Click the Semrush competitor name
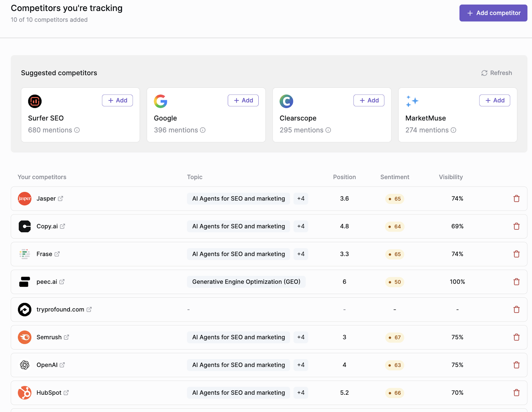The image size is (532, 412). (49, 337)
